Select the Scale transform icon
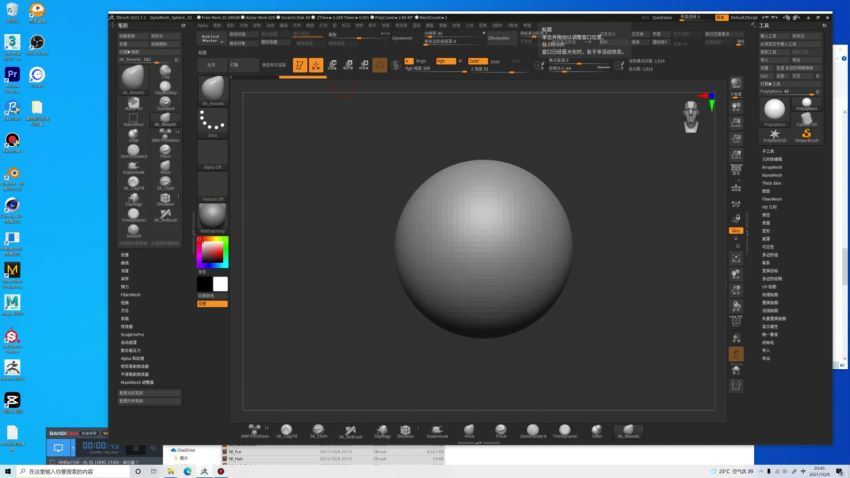Screen dimensions: 850x478 tap(348, 65)
